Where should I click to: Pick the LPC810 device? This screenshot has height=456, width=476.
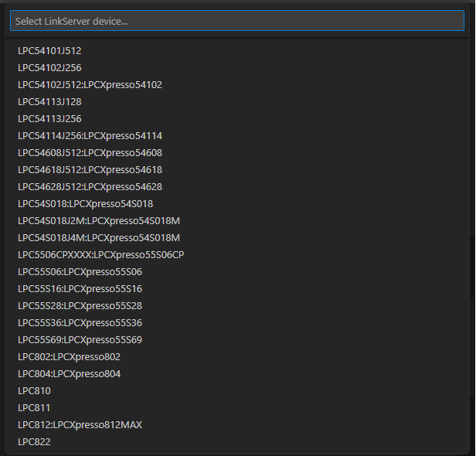[35, 391]
